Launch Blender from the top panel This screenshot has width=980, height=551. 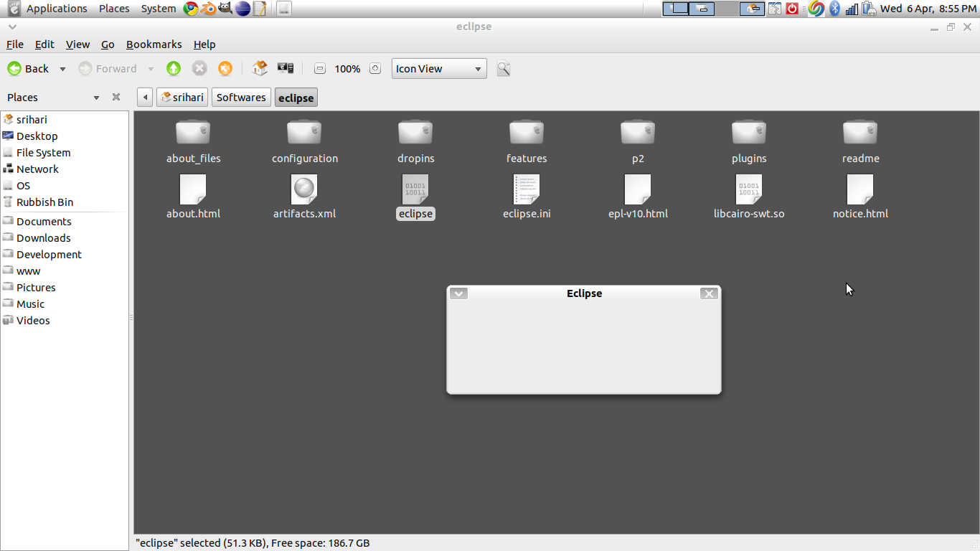tap(208, 9)
